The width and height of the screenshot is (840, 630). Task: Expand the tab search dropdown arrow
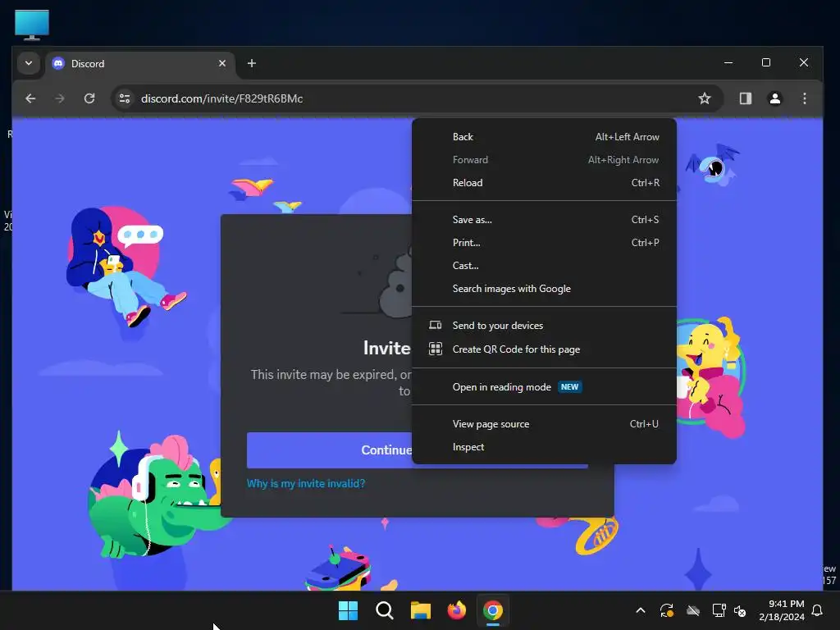click(x=29, y=63)
